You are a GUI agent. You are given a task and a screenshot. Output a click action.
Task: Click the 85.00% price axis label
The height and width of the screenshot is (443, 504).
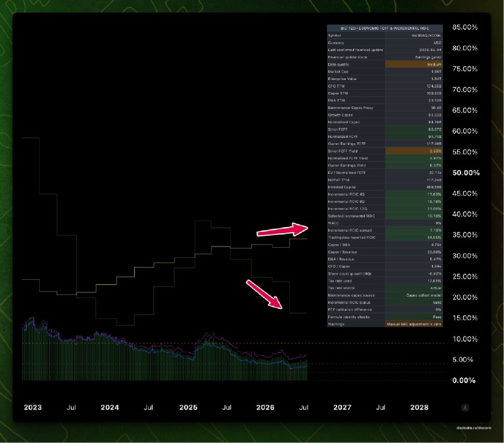[465, 27]
